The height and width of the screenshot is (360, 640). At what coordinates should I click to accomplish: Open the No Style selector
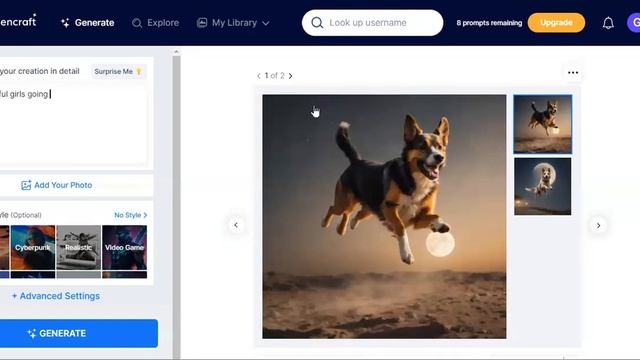pos(130,215)
